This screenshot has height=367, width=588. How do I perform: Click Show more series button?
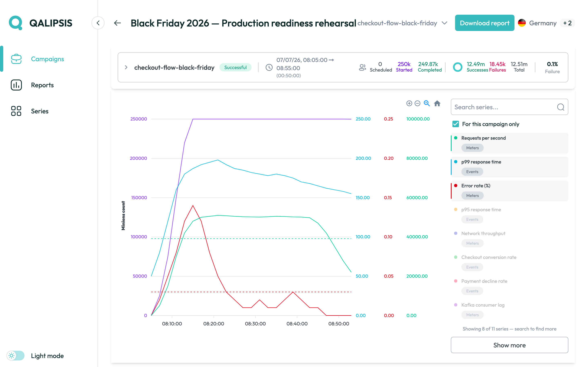pyautogui.click(x=509, y=345)
